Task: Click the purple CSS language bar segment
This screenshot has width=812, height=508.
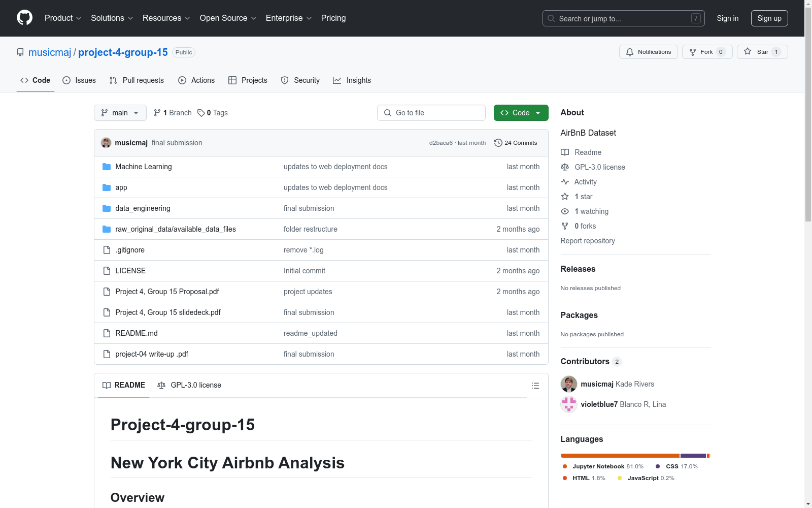Action: [693, 456]
